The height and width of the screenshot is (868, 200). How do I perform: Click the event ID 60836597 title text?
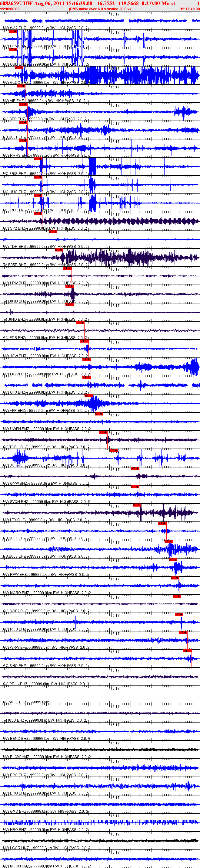coord(11,3)
